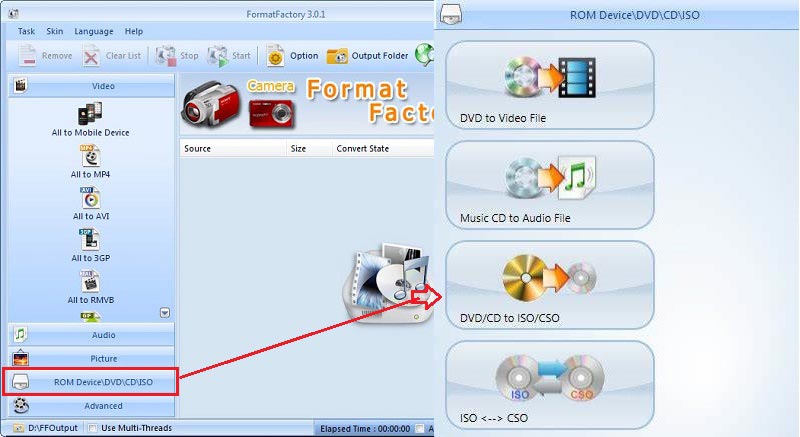Expand the Picture category panel
The width and height of the screenshot is (800, 437).
click(x=90, y=358)
